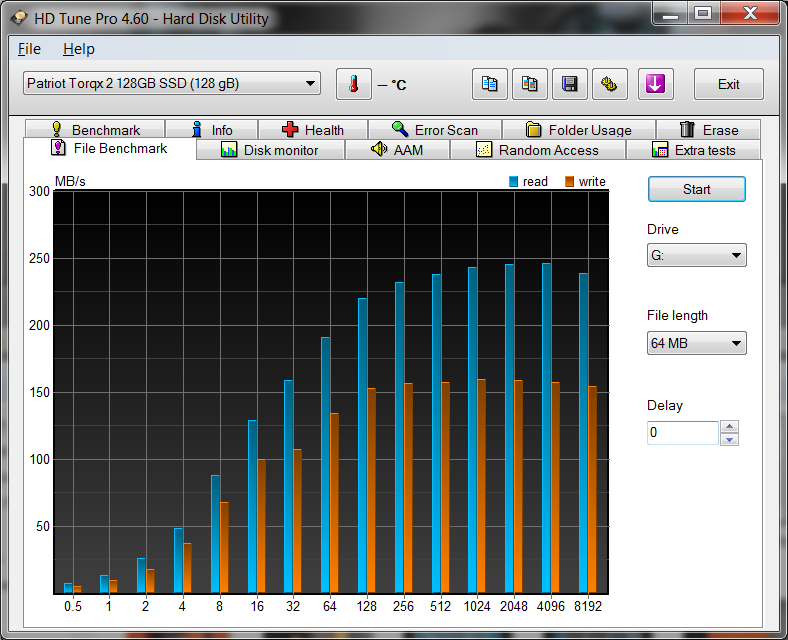The image size is (788, 640).
Task: Switch to the Health tab
Action: pyautogui.click(x=312, y=130)
